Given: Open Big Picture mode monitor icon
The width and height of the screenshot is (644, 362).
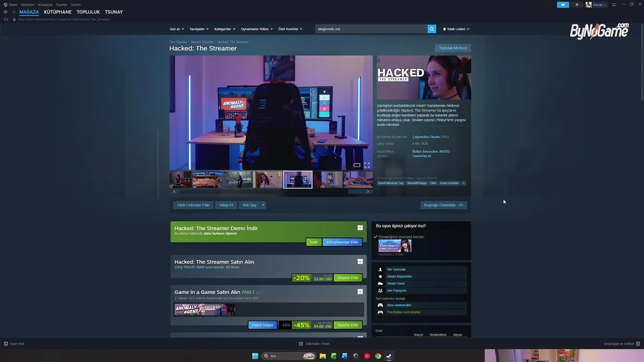Looking at the screenshot, I should click(x=614, y=5).
